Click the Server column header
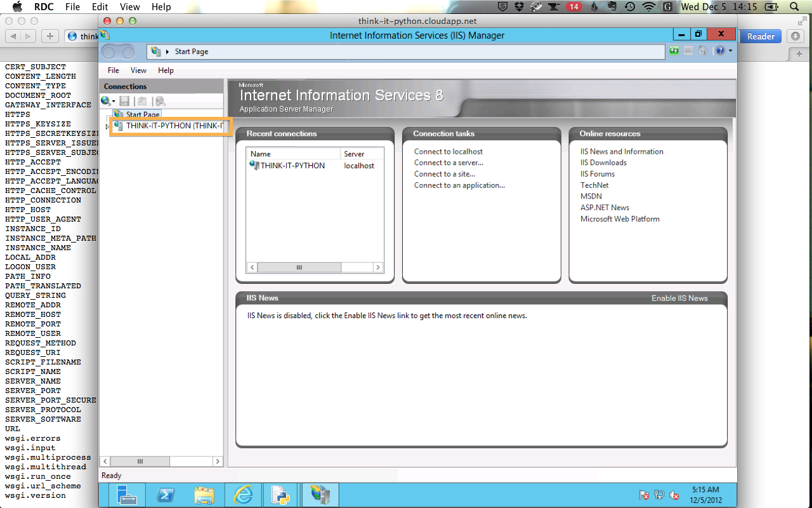This screenshot has width=812, height=508. 362,154
